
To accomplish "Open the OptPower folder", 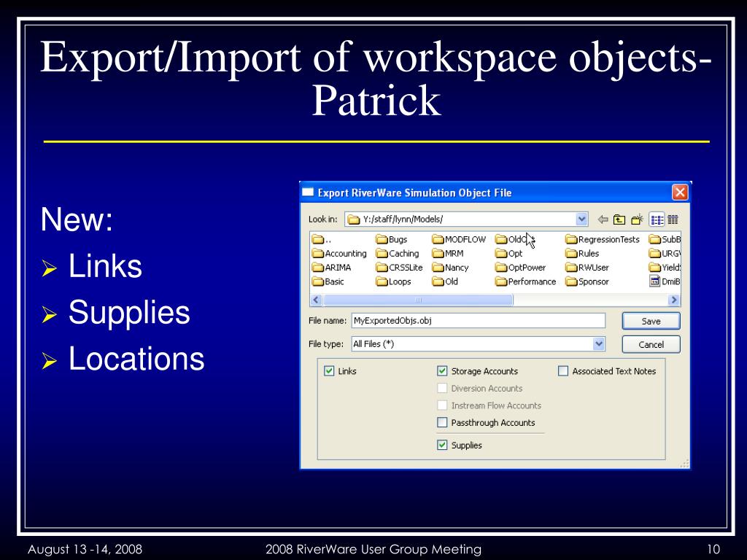I will (x=520, y=268).
